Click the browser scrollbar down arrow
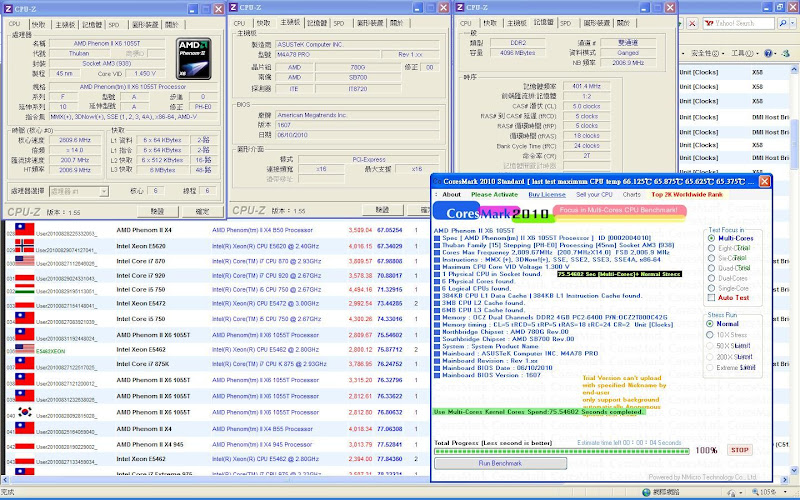Screen dimensions: 800x500 click(794, 470)
